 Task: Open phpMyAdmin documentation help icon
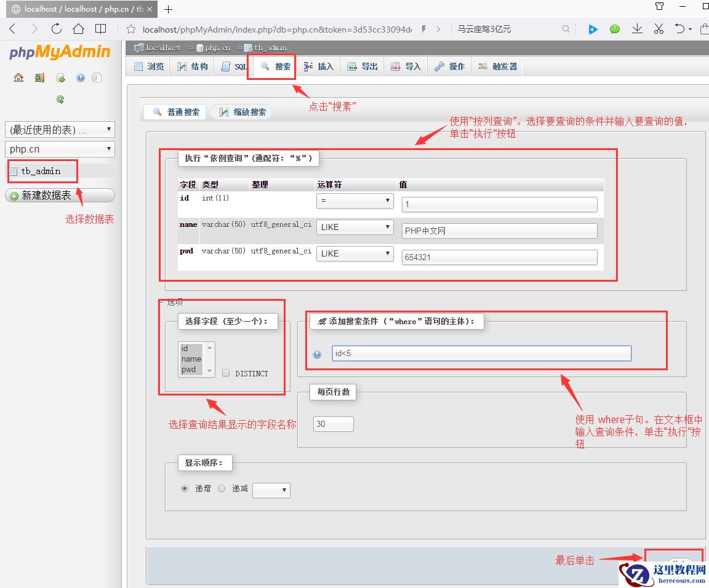click(x=81, y=77)
